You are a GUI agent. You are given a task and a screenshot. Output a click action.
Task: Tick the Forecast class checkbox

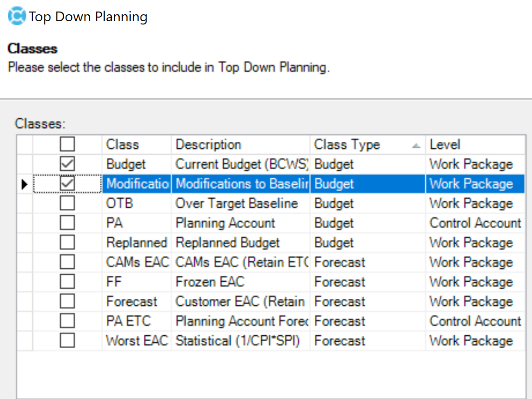(67, 302)
